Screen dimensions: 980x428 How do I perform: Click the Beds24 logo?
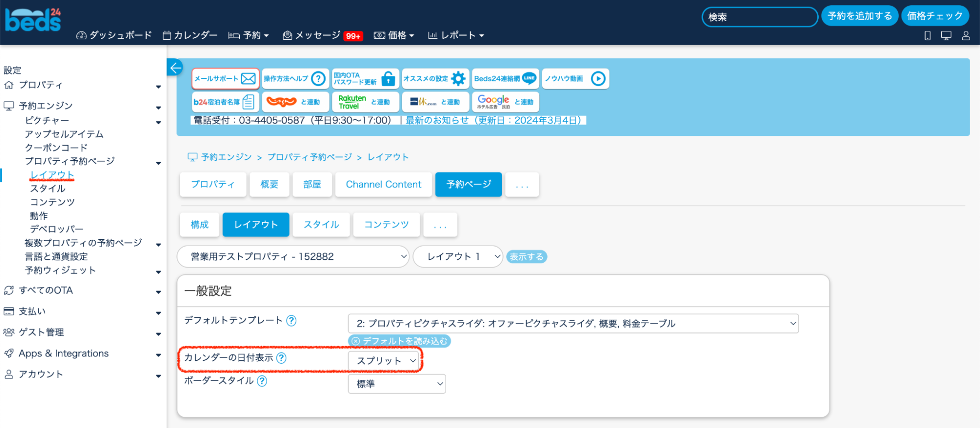pos(33,21)
